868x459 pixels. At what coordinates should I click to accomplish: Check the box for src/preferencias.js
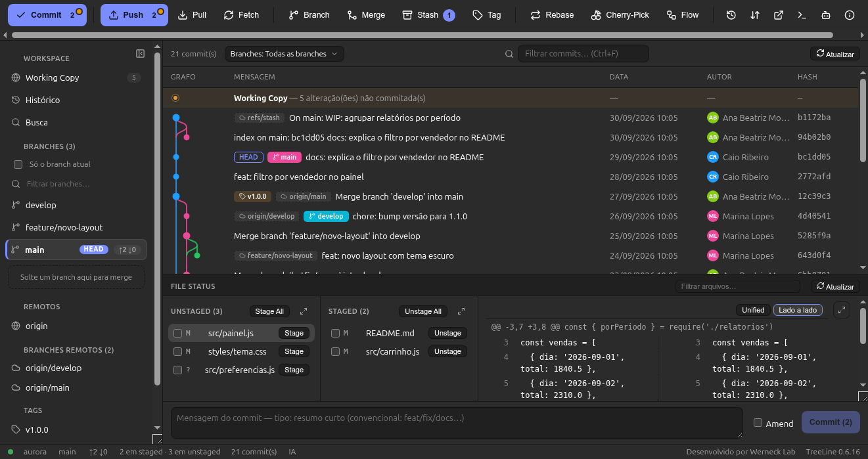tap(177, 370)
